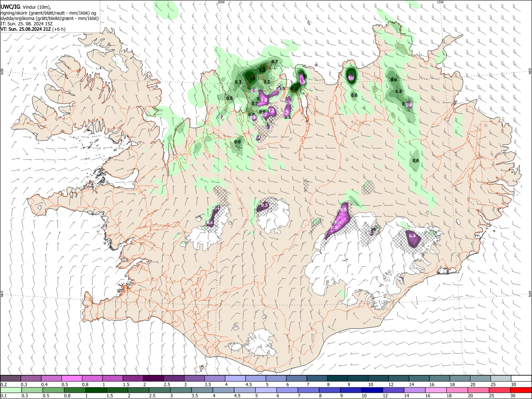Viewport: 532px width, 399px height.
Task: Select the "IT: Sun. 25. 08. 2024 15Z" line
Action: click(27, 24)
